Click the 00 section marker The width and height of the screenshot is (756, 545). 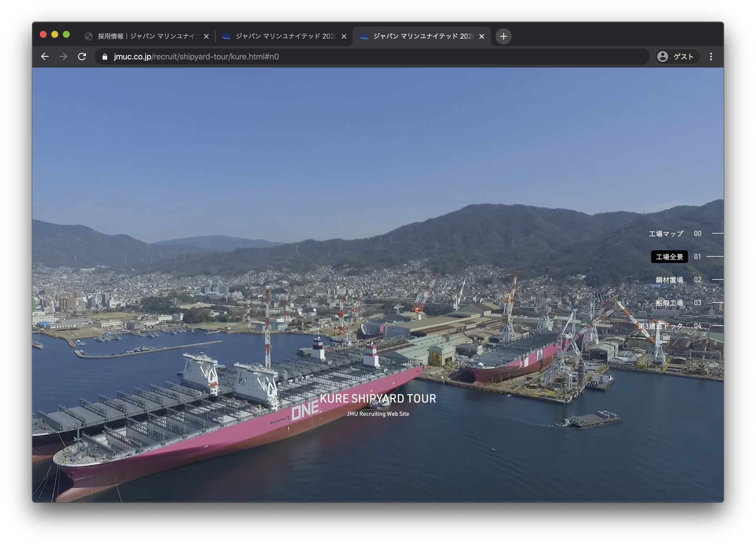pyautogui.click(x=698, y=234)
